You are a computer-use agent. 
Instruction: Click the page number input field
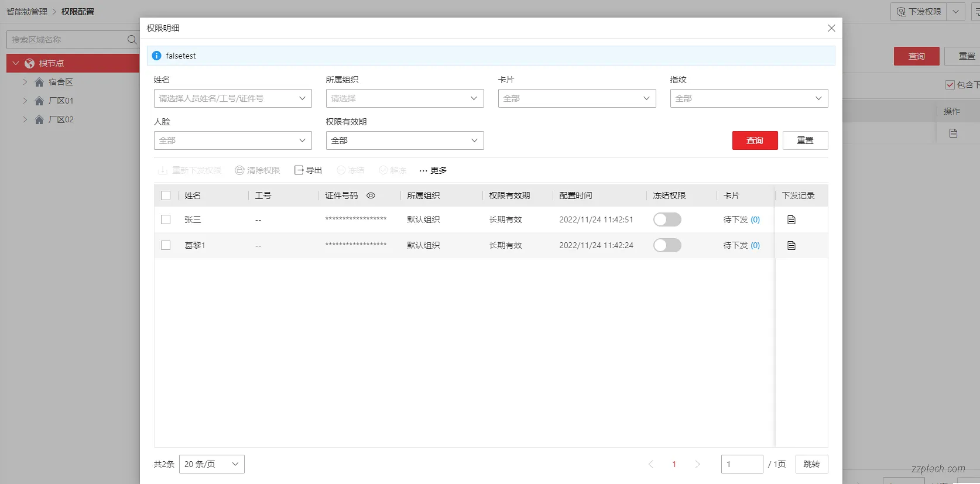click(742, 464)
